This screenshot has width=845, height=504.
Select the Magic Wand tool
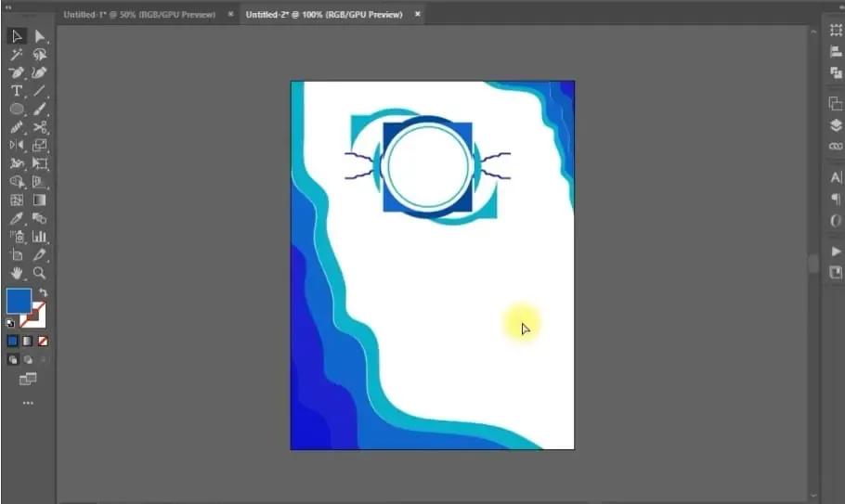point(17,55)
